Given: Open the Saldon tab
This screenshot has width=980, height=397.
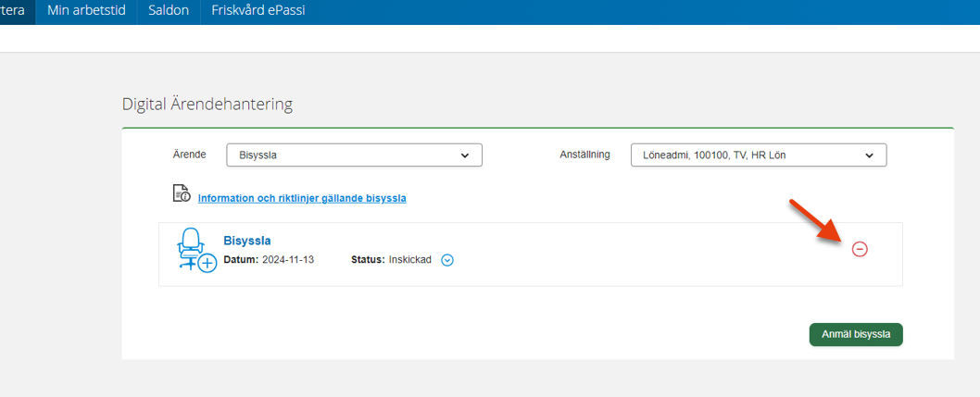Looking at the screenshot, I should click(x=169, y=10).
